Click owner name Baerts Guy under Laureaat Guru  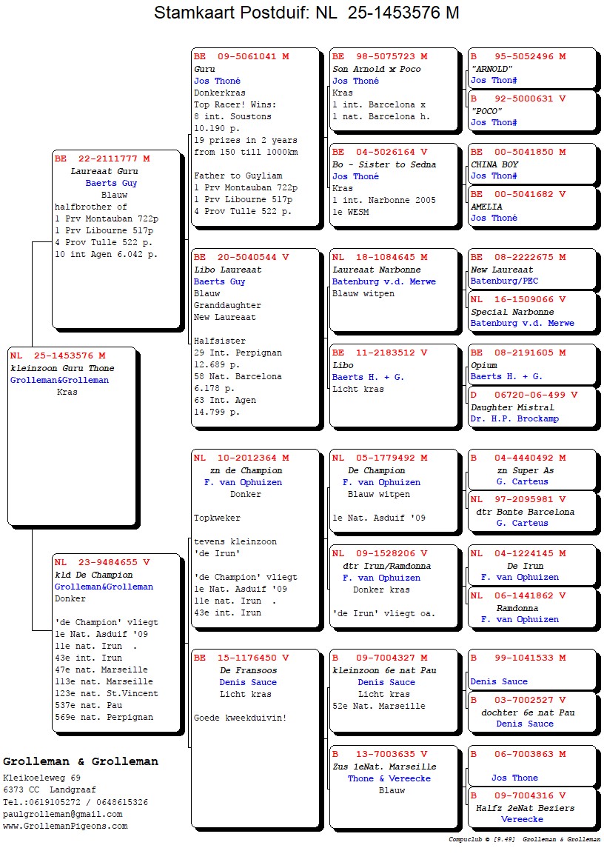[x=111, y=183]
